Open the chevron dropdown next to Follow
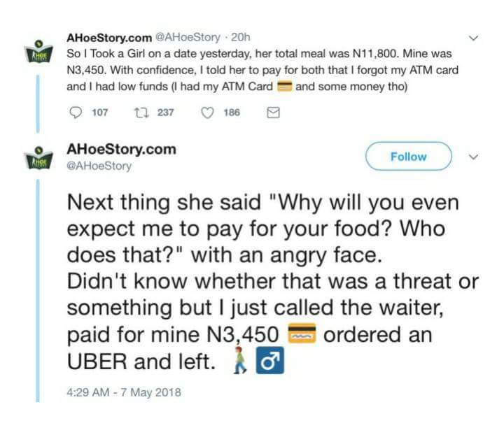The height and width of the screenshot is (430, 504). (x=474, y=157)
